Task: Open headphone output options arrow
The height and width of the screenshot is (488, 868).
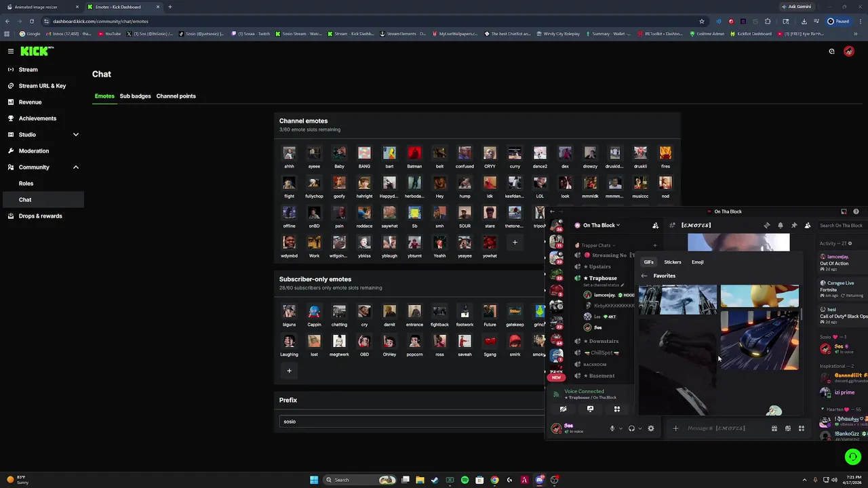Action: pyautogui.click(x=639, y=428)
